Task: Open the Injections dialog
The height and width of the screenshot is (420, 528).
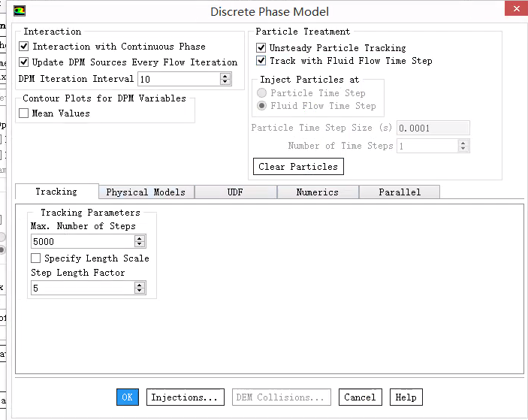Action: tap(185, 397)
